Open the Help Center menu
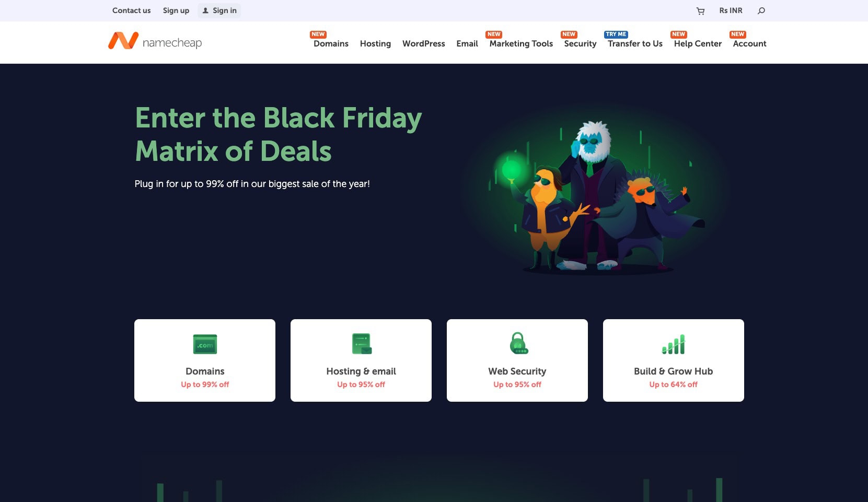 point(698,44)
